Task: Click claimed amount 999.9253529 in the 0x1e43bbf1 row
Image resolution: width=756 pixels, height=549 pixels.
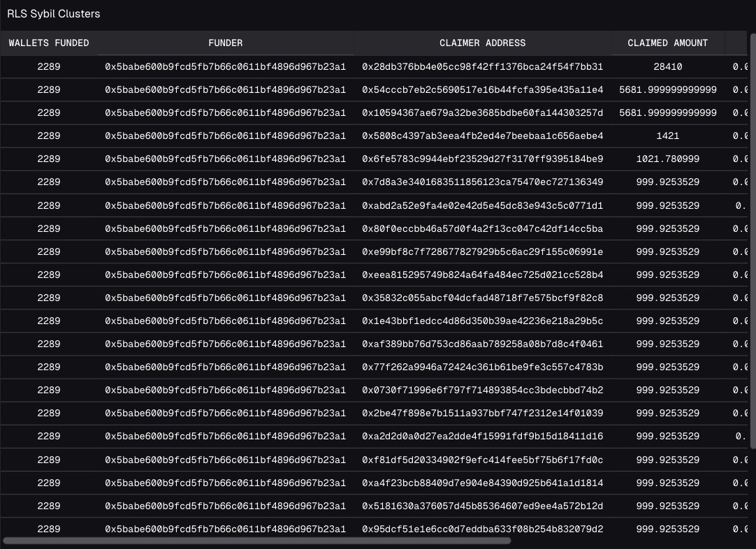Action: pos(668,321)
